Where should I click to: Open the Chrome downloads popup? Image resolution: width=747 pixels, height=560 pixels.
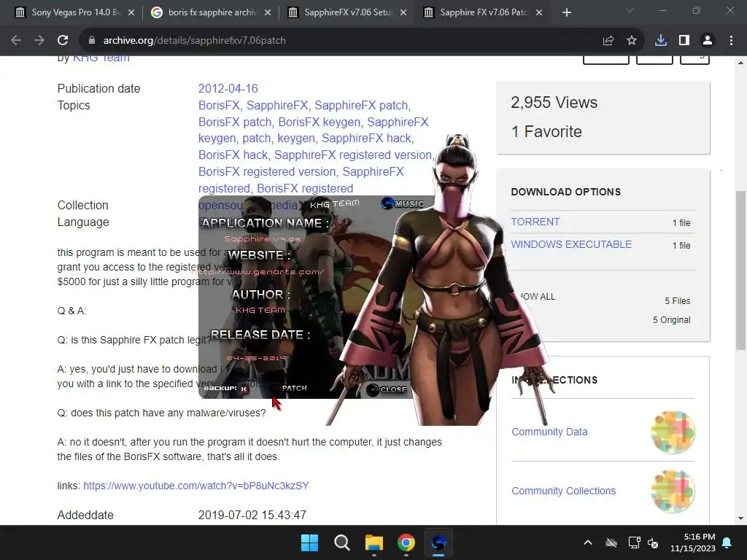click(x=661, y=41)
